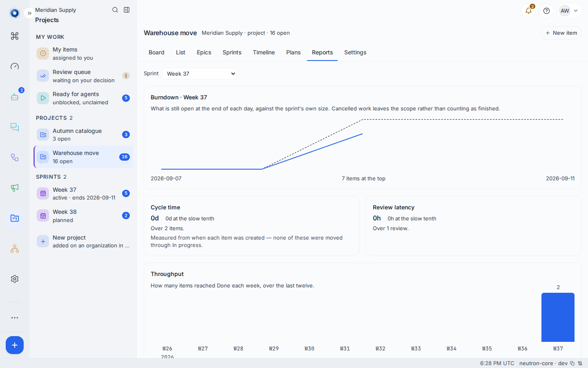Switch to the Board tab

coord(156,52)
